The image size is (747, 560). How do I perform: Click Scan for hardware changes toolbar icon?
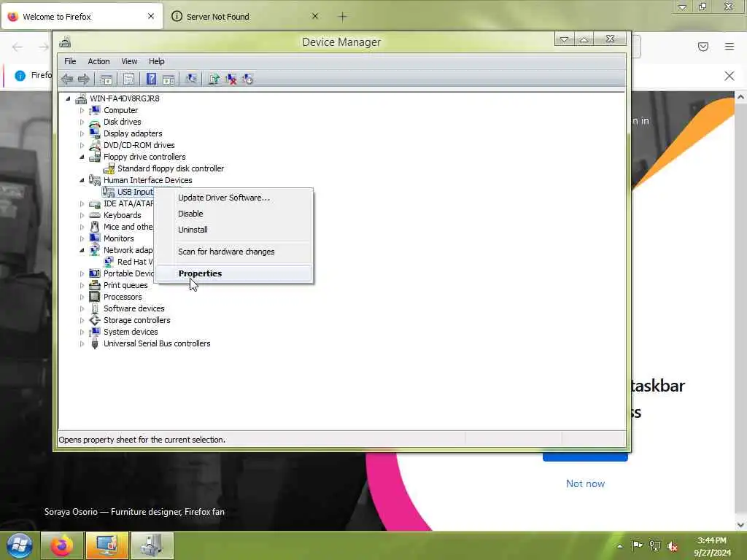coord(191,79)
